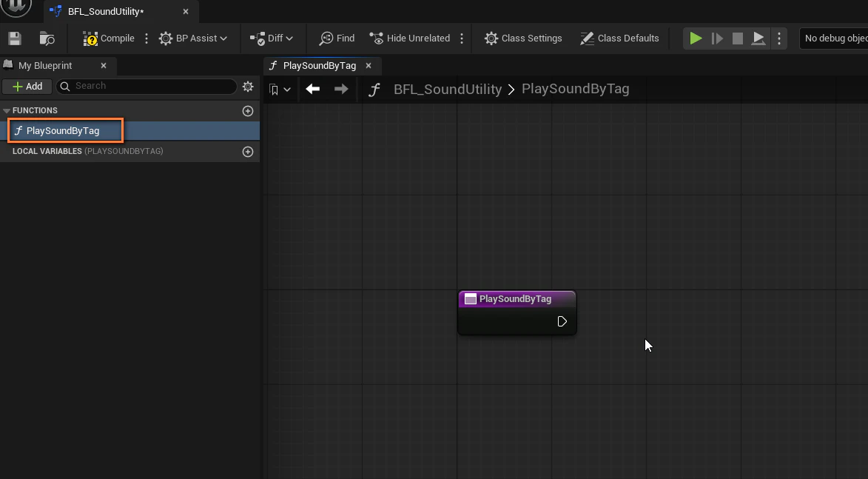Open compile options menu beside Compile

tap(146, 38)
